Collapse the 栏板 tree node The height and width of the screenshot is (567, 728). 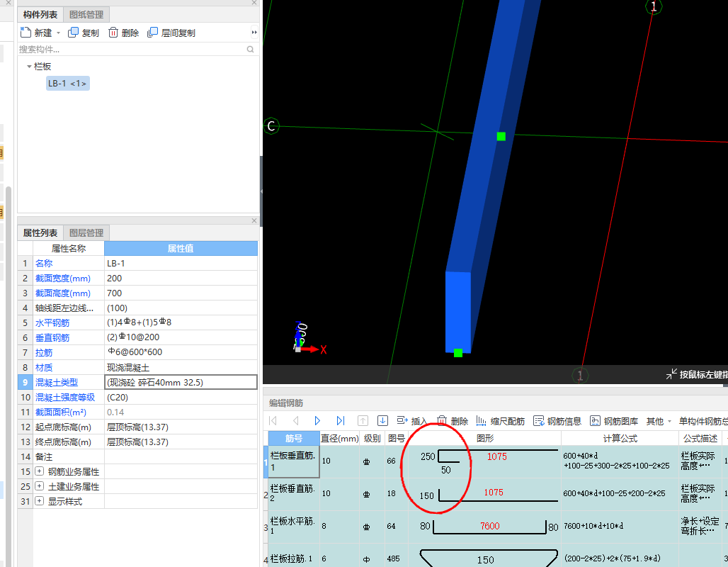pos(29,67)
